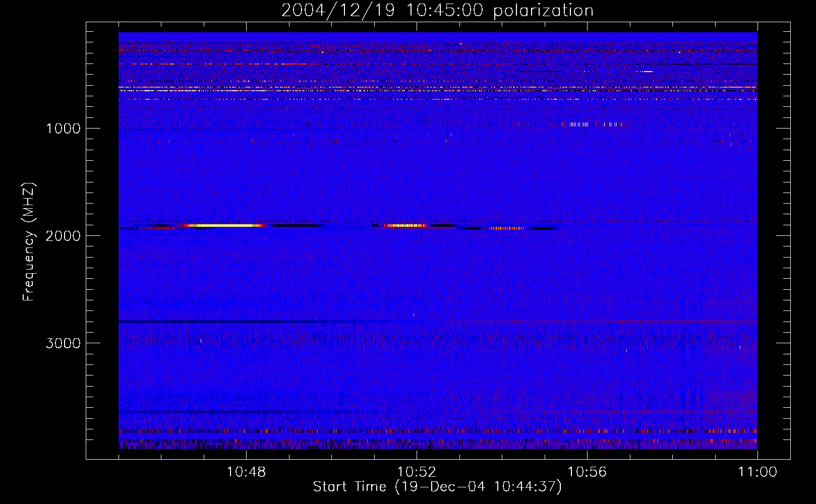Click the "10:48" time tick label
The image size is (816, 504).
[246, 472]
